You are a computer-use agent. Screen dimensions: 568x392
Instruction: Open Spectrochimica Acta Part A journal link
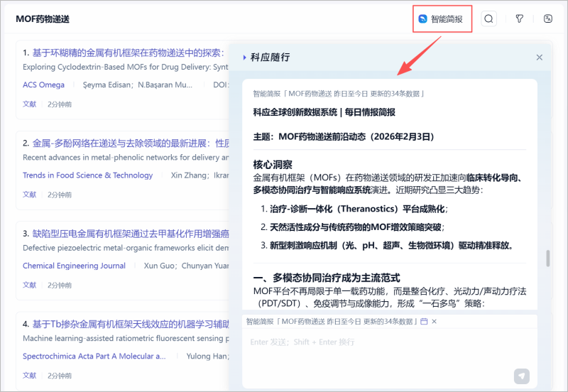tap(94, 356)
